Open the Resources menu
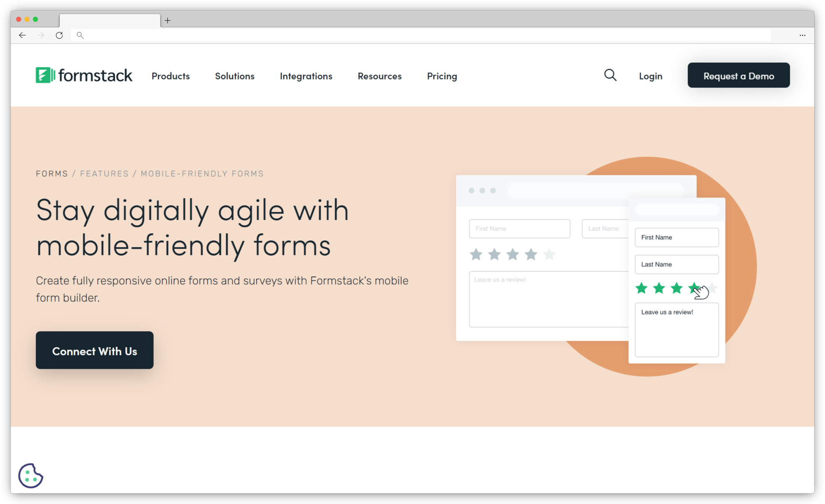This screenshot has height=504, width=825. pyautogui.click(x=379, y=76)
